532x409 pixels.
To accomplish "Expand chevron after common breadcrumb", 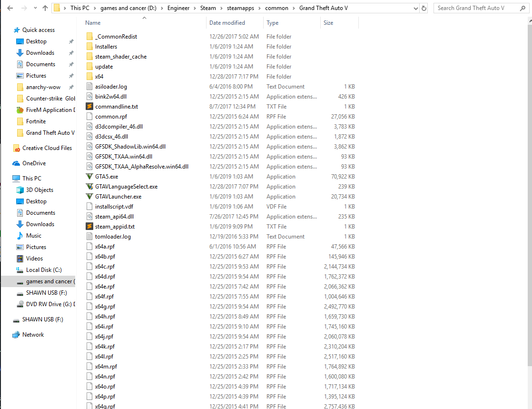I will tap(294, 8).
